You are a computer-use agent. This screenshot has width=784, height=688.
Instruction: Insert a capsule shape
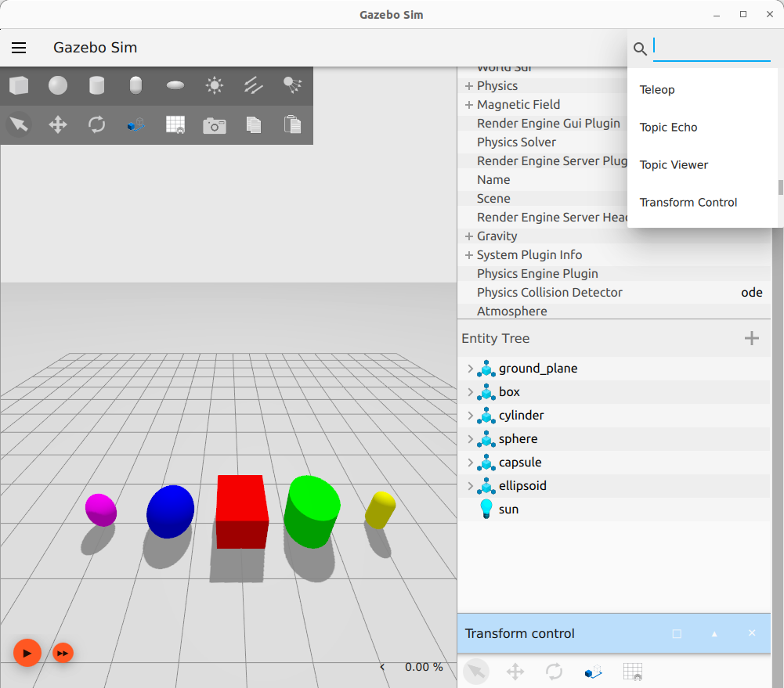click(135, 85)
